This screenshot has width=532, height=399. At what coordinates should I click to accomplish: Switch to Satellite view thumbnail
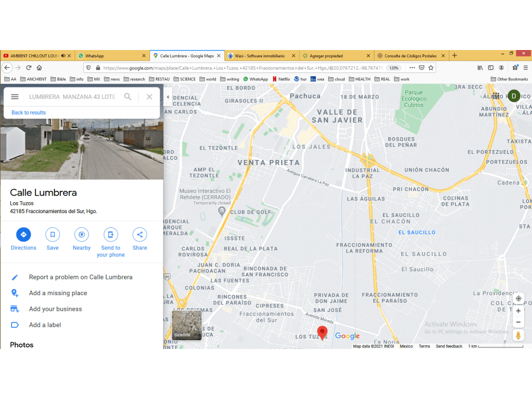186,325
